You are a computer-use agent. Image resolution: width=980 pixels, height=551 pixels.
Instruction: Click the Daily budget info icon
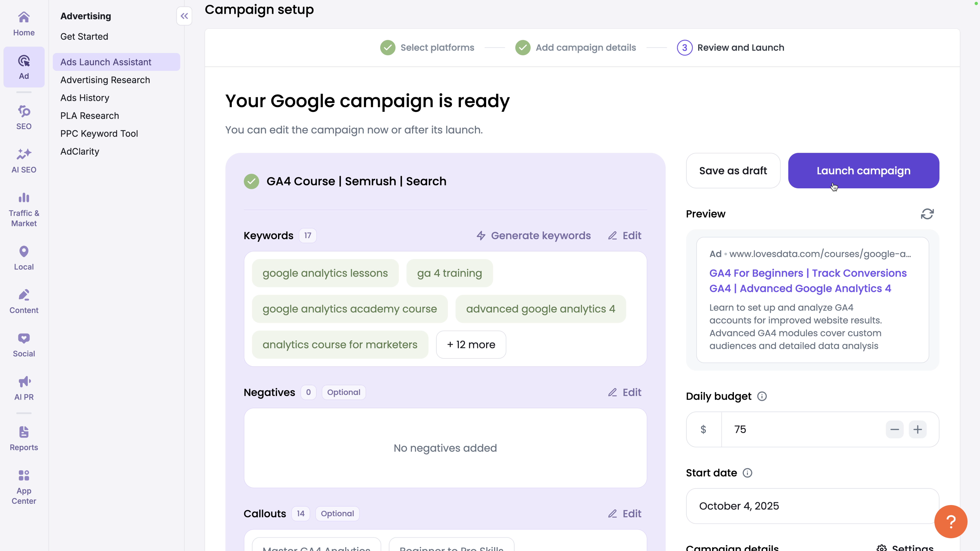pos(762,396)
